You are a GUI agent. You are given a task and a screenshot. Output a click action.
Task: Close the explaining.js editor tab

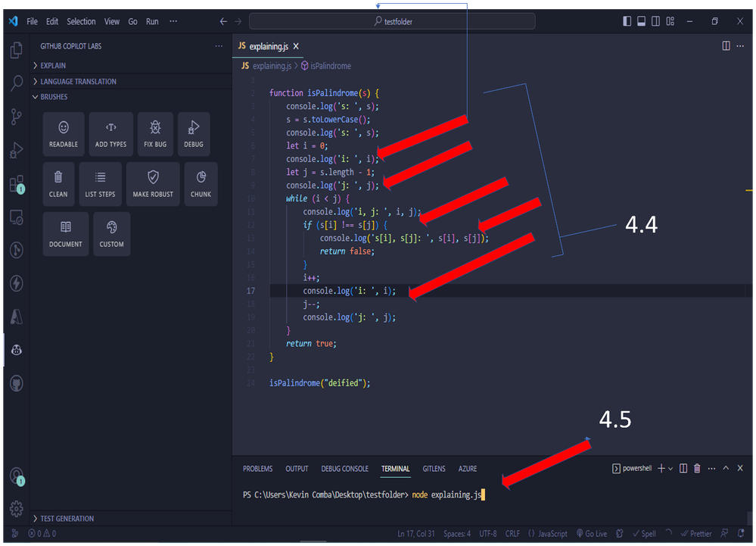click(296, 46)
